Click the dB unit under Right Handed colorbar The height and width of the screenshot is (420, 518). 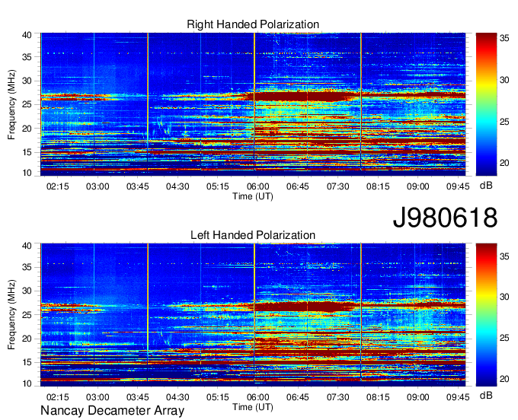click(x=486, y=186)
